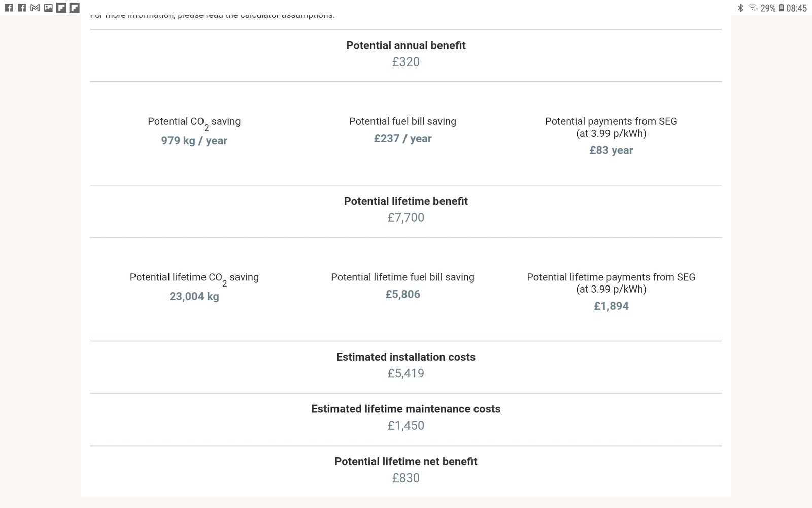
Task: Tap the rightmost Flipboard notification icon
Action: tap(75, 8)
